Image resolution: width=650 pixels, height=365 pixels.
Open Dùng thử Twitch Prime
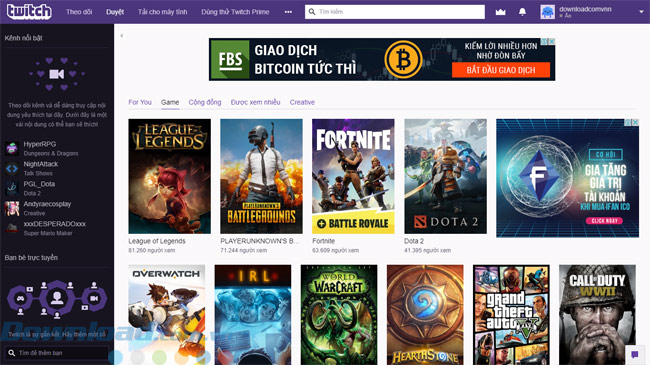(x=235, y=12)
